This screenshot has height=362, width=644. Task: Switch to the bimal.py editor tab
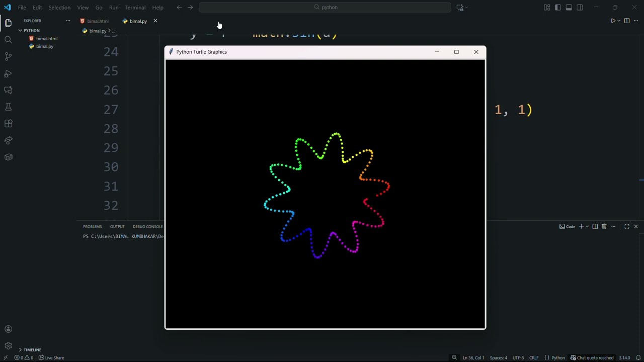click(135, 21)
